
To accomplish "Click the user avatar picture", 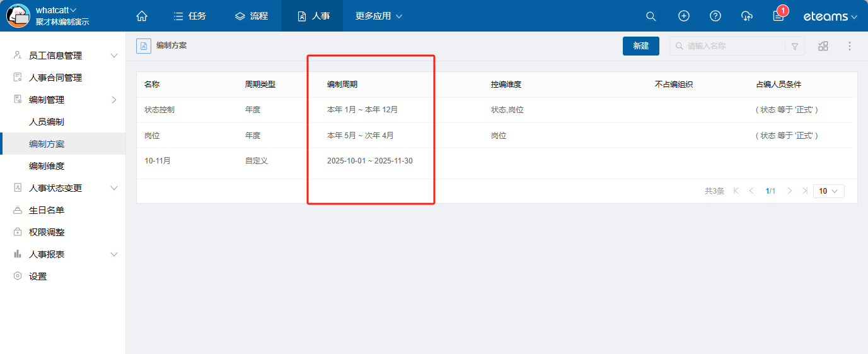I will [18, 16].
